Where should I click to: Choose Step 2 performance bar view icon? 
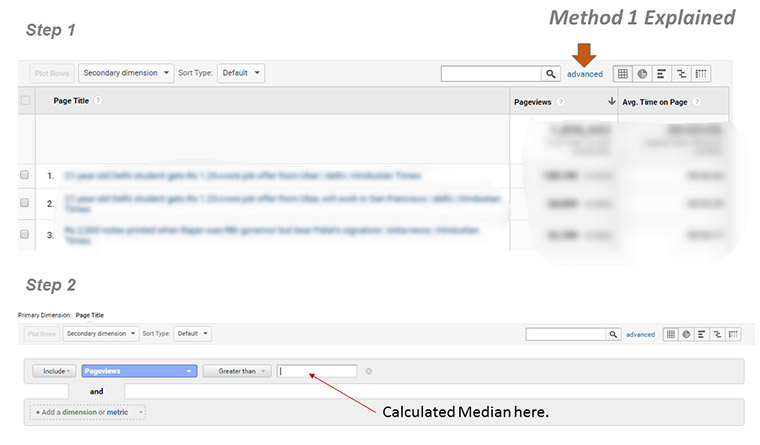(702, 334)
